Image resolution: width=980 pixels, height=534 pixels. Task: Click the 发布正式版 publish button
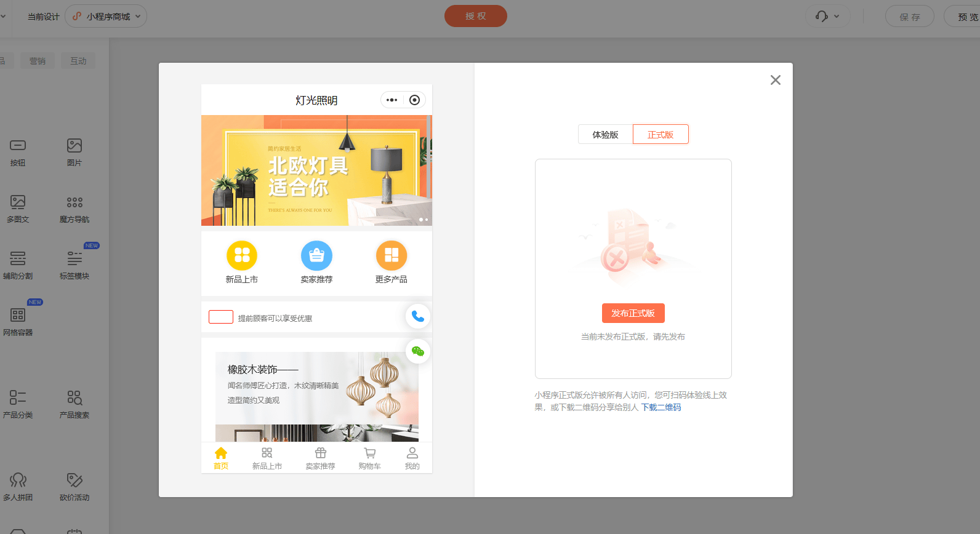coord(633,313)
